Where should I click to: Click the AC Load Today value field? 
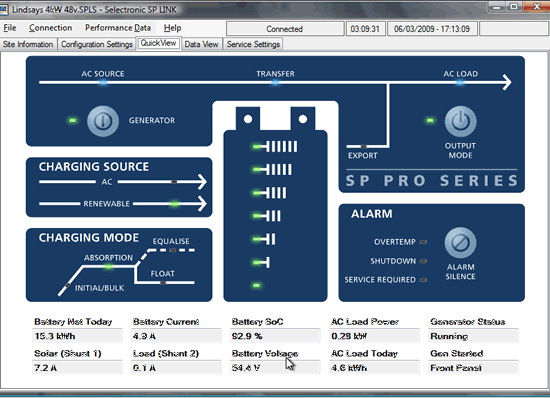pos(374,367)
